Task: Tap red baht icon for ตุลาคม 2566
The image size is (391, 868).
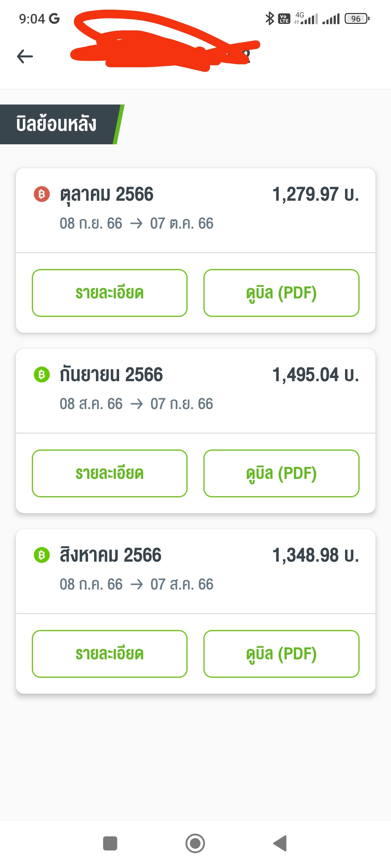Action: point(42,194)
